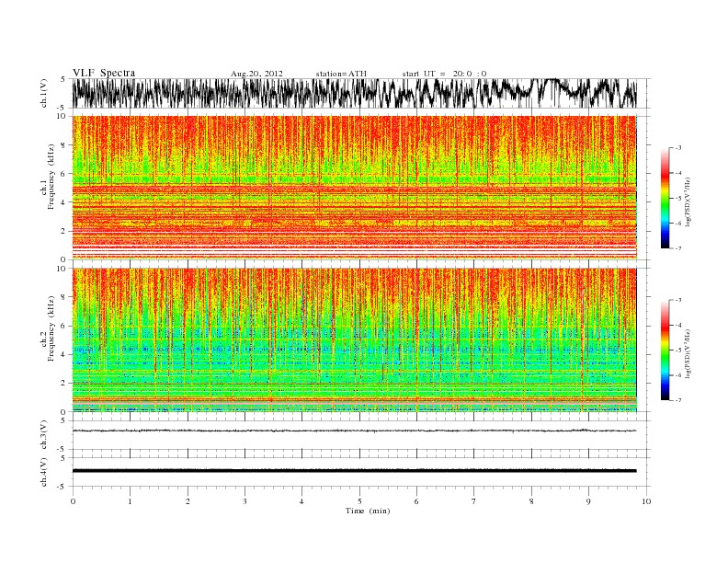
Task: Click time axis tick label "9"
Action: [588, 501]
